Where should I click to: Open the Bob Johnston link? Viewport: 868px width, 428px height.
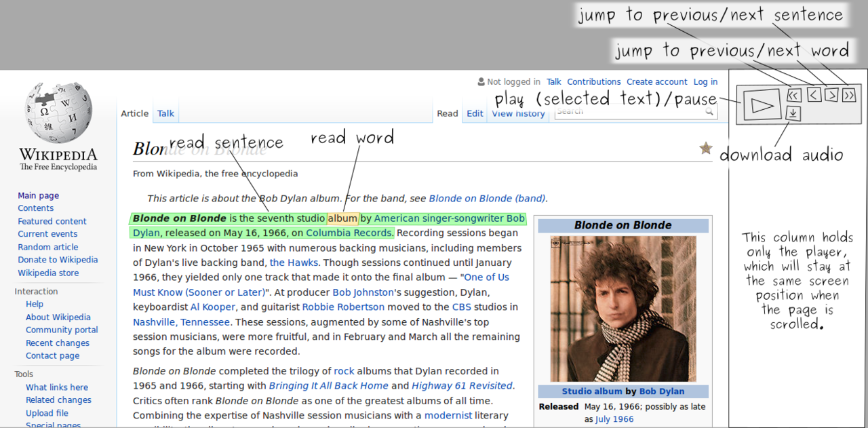tap(363, 292)
